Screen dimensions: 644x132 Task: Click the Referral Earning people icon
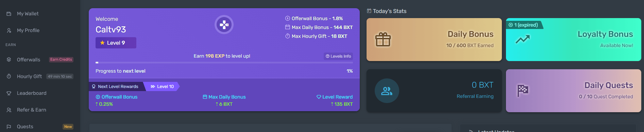(x=387, y=91)
